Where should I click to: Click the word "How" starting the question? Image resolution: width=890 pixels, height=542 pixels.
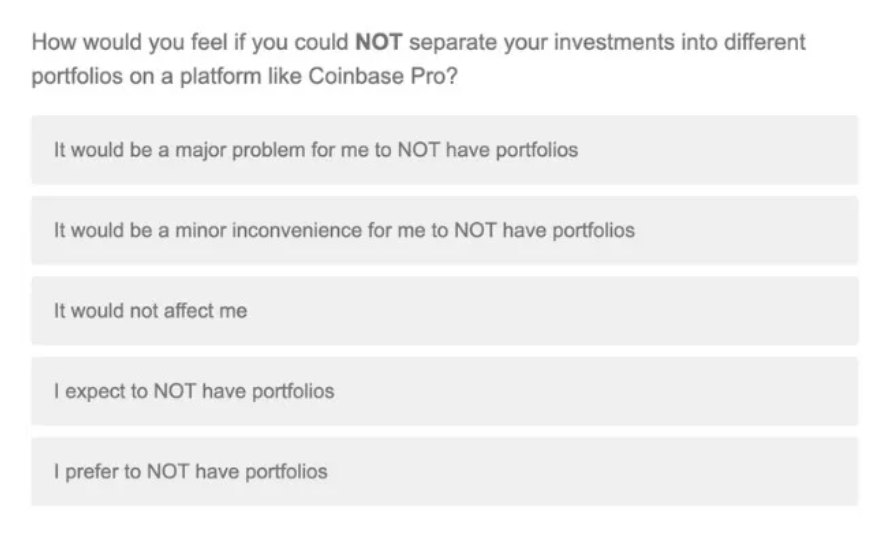coord(52,44)
